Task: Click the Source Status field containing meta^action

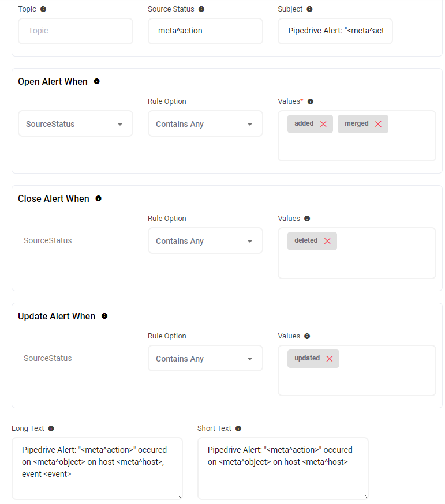Action: pos(205,31)
